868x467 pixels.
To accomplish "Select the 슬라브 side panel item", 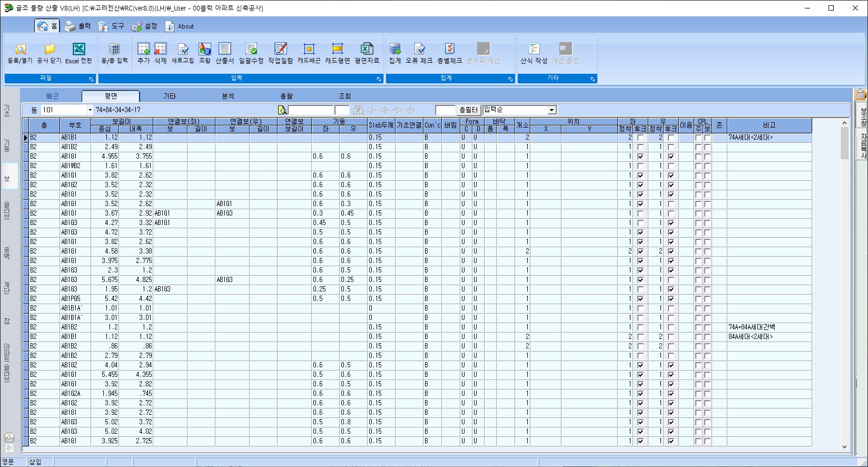I will point(7,210).
